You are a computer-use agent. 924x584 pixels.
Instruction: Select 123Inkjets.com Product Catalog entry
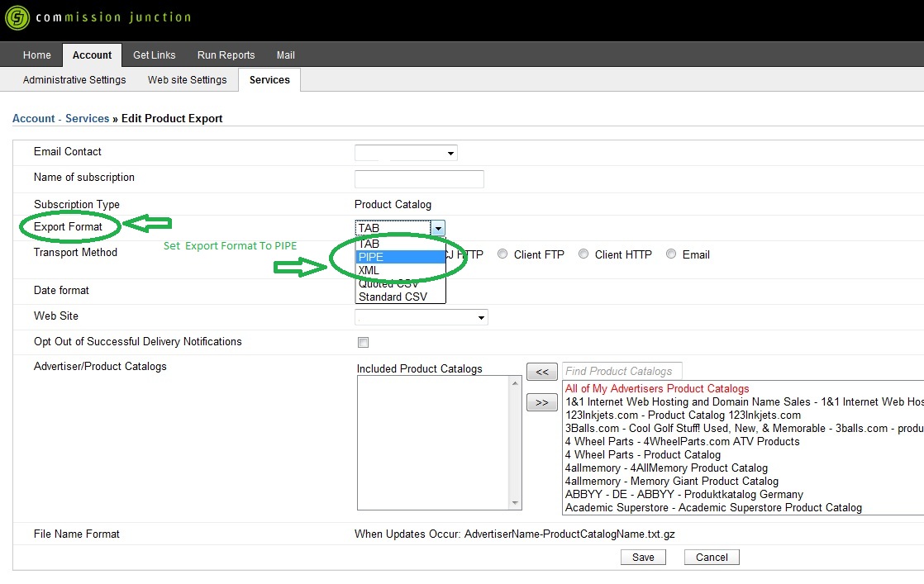(683, 415)
